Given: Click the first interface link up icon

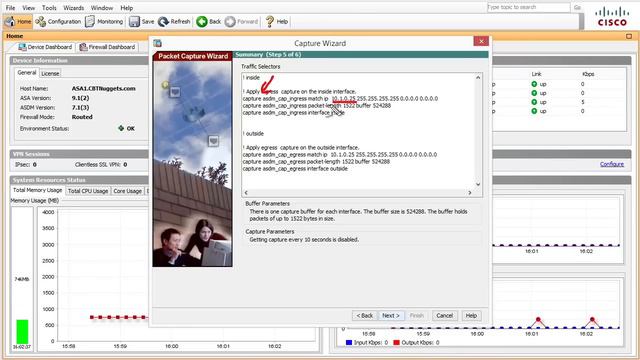Looking at the screenshot, I should [x=534, y=84].
